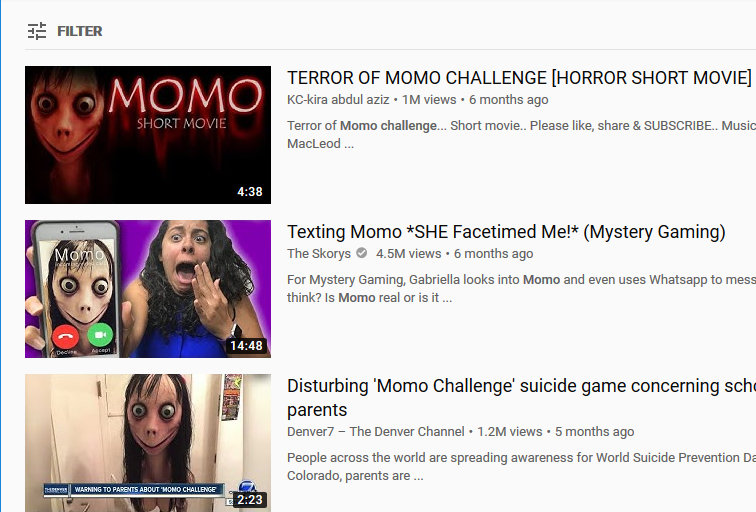Click the 2:23 duration badge
756x512 pixels.
[250, 499]
